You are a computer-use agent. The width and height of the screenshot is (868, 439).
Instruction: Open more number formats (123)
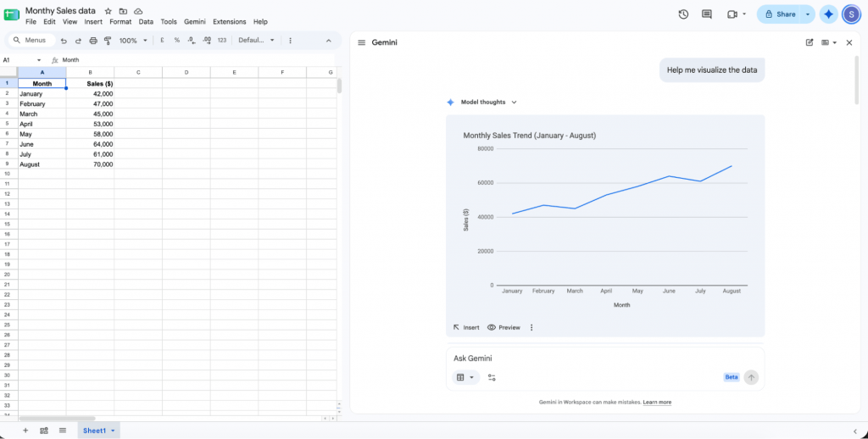click(222, 41)
